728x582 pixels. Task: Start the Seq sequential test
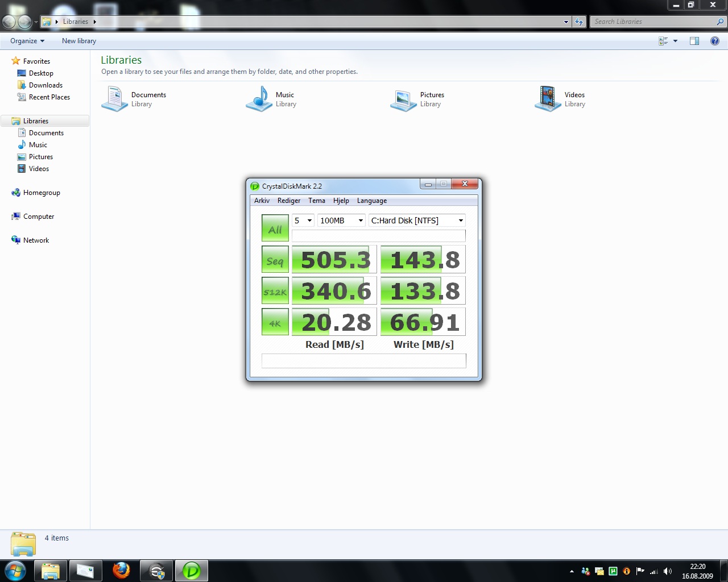pos(275,260)
